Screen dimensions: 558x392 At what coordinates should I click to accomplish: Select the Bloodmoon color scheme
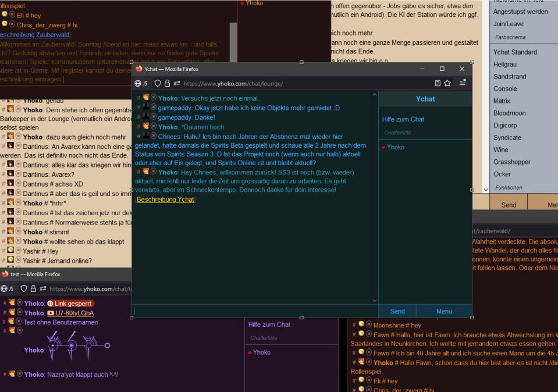pos(509,113)
